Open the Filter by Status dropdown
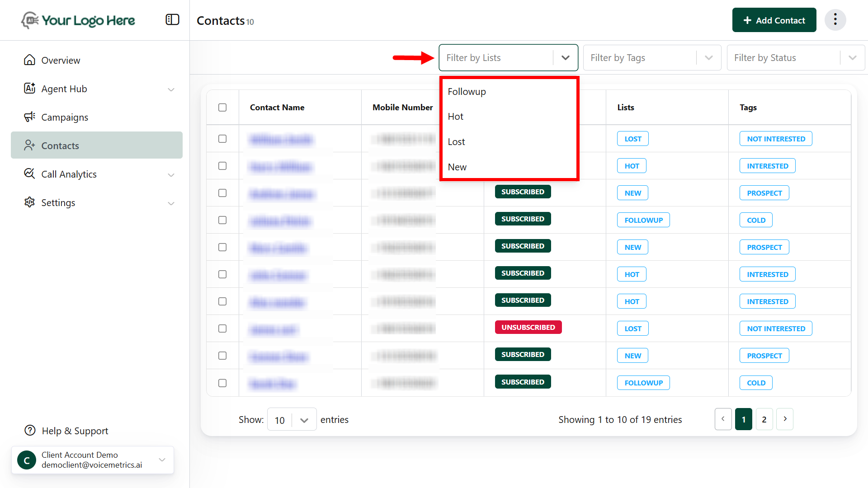This screenshot has width=868, height=488. [795, 58]
